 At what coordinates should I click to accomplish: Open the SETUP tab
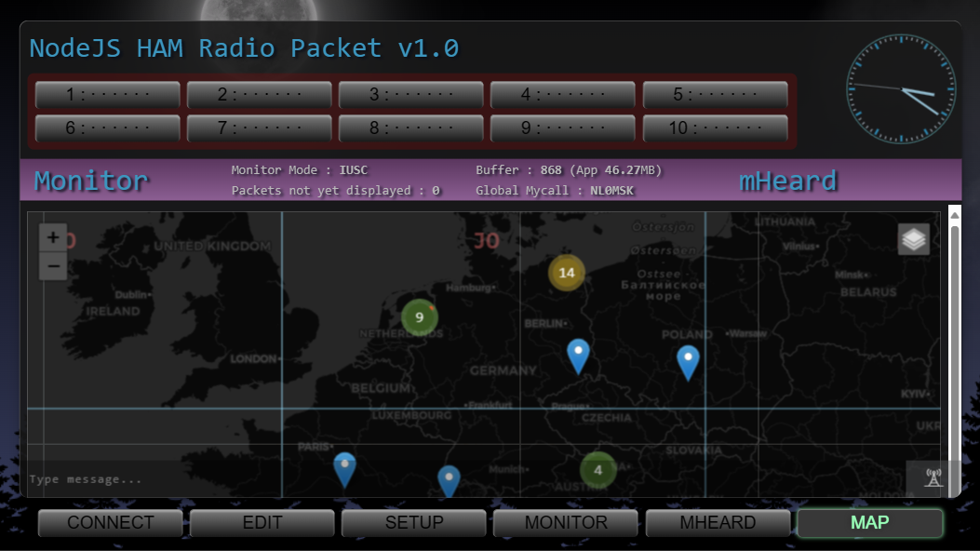tap(414, 523)
